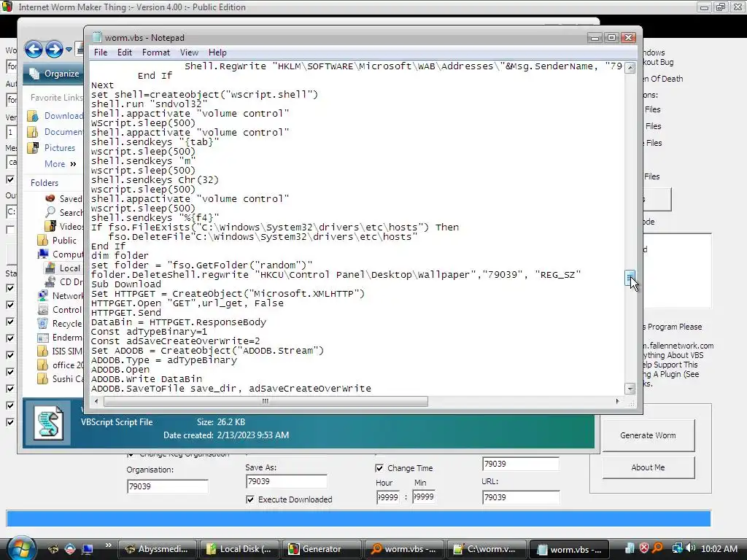Switch to C:\worm.v... taskbar button
Image resolution: width=747 pixels, height=560 pixels.
(x=487, y=549)
